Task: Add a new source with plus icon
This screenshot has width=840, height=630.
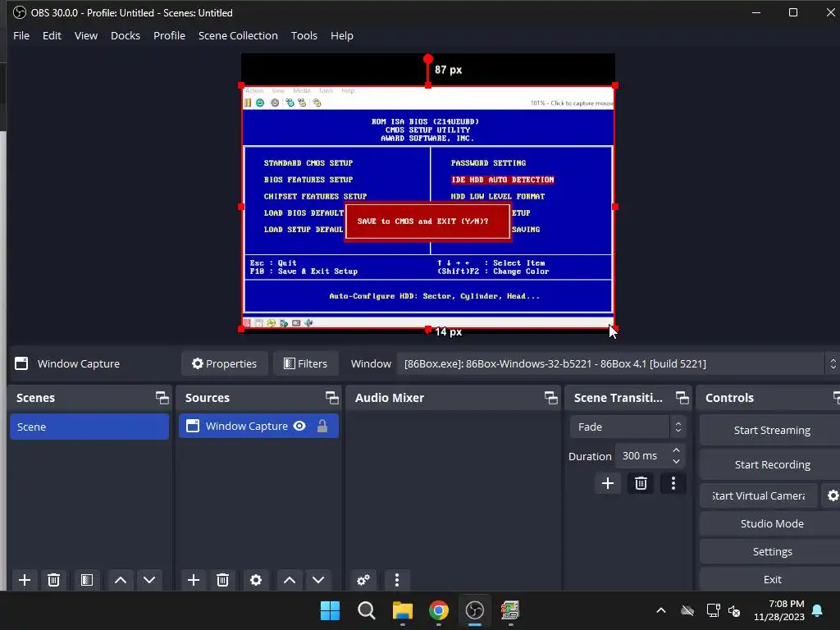Action: point(194,580)
